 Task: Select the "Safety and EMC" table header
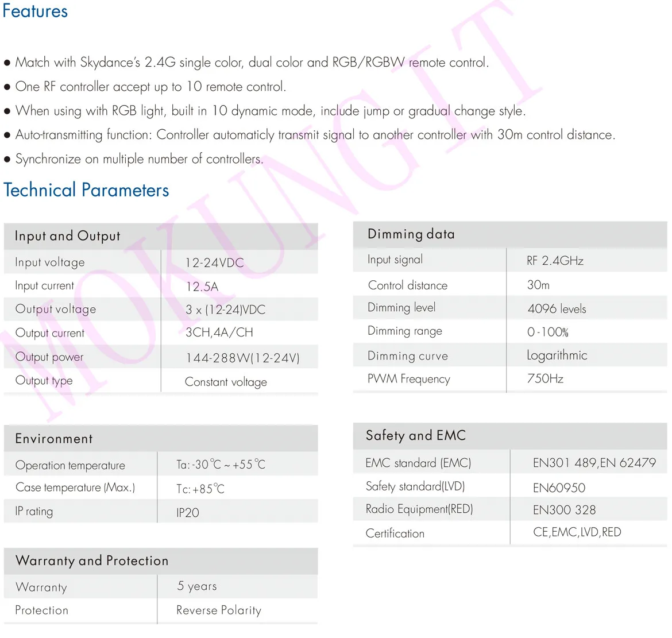pyautogui.click(x=510, y=436)
